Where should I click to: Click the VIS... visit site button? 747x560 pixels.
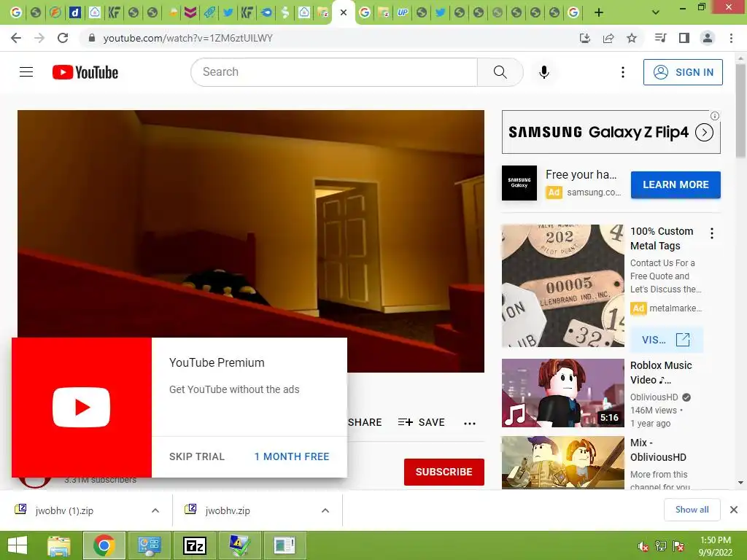666,340
